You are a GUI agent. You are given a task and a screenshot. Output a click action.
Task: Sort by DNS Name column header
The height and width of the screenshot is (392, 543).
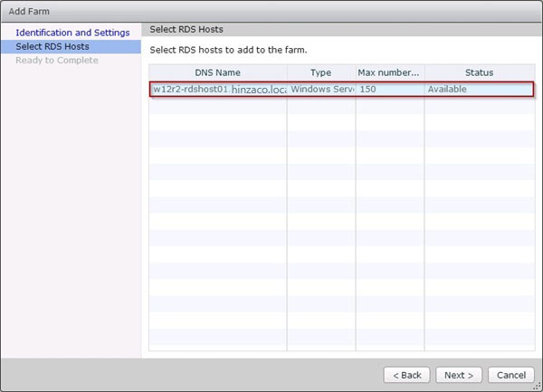point(217,72)
